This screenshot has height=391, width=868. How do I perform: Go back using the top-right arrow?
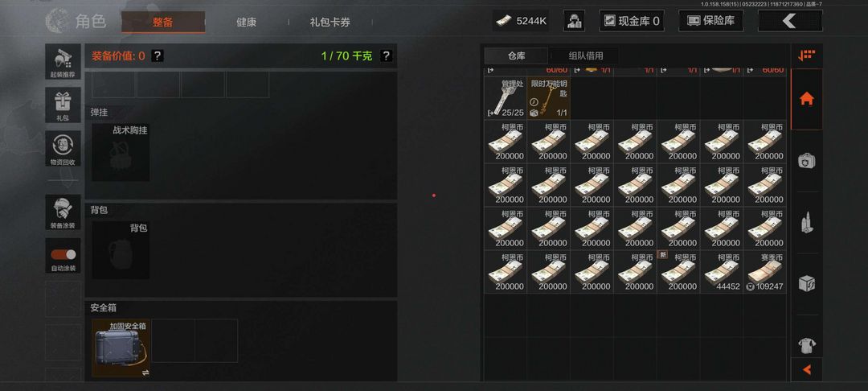tap(790, 21)
